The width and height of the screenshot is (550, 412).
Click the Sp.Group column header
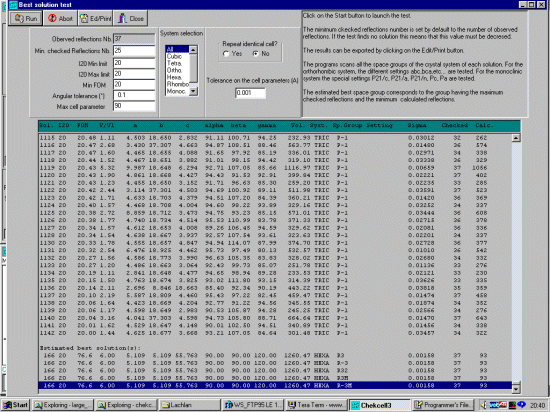tap(347, 126)
